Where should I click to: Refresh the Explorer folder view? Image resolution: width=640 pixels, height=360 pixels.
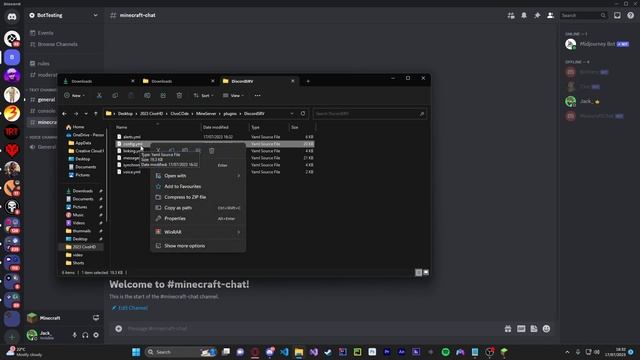(303, 113)
